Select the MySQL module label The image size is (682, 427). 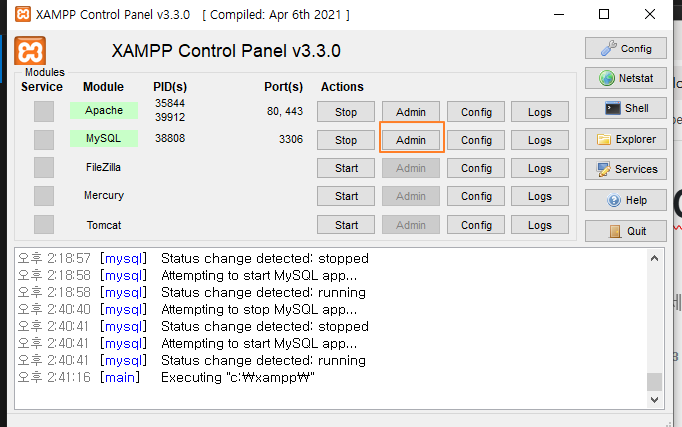click(104, 138)
